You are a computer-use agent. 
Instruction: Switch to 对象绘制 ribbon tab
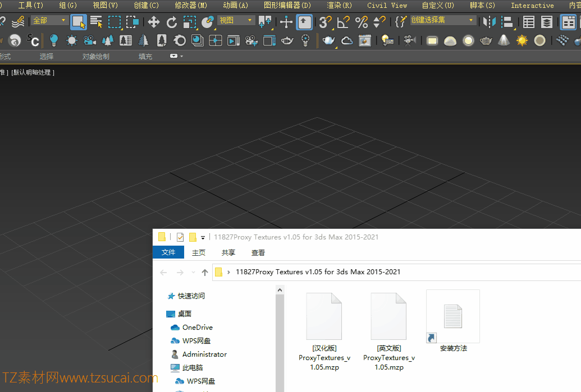95,56
